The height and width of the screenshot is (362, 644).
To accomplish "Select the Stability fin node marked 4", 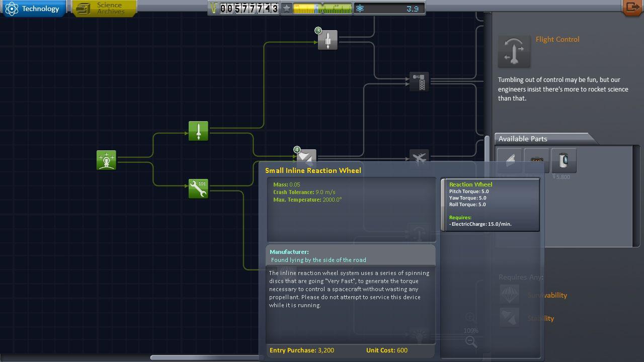I will point(306,157).
